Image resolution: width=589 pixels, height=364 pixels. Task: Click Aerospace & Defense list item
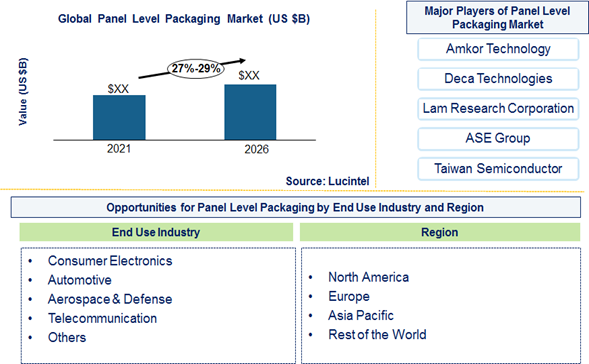point(110,299)
